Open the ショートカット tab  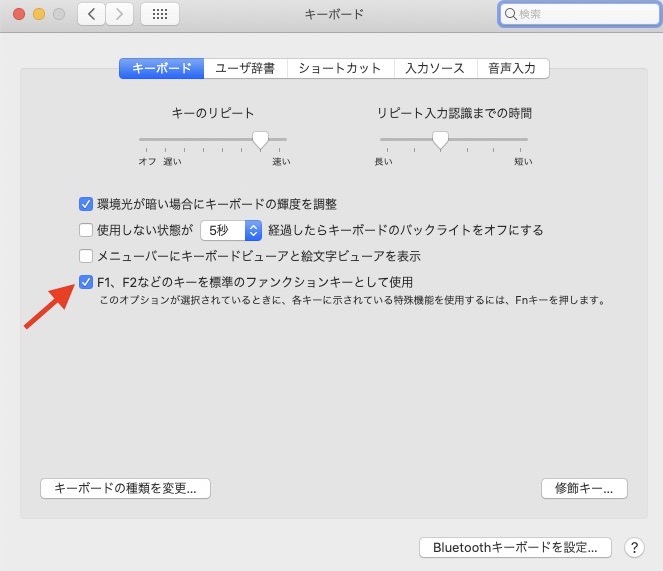pos(340,68)
